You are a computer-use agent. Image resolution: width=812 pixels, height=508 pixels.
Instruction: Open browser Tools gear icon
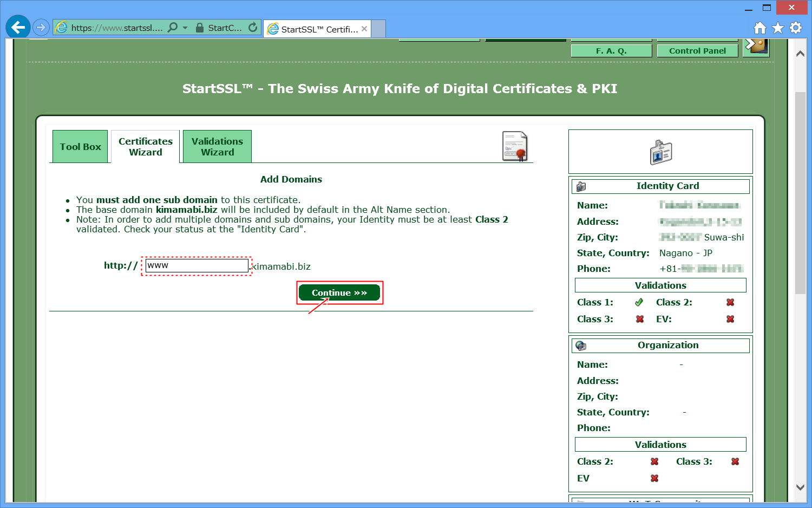(x=796, y=28)
